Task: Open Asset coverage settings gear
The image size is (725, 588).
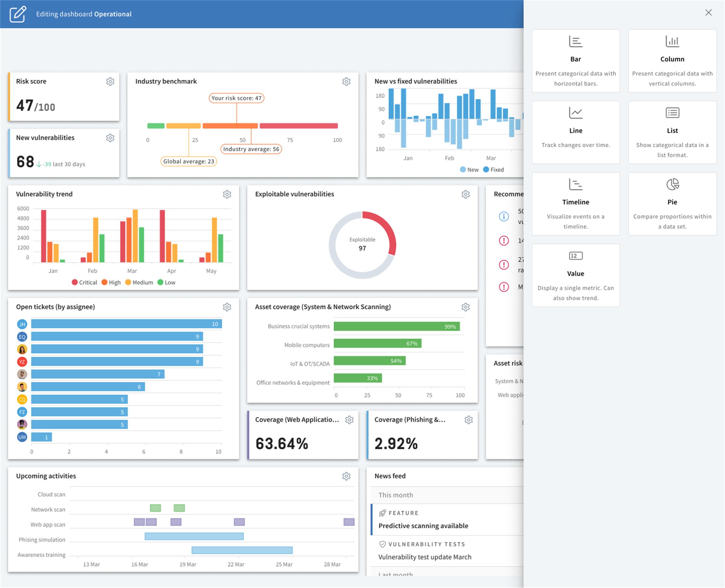Action: 466,307
